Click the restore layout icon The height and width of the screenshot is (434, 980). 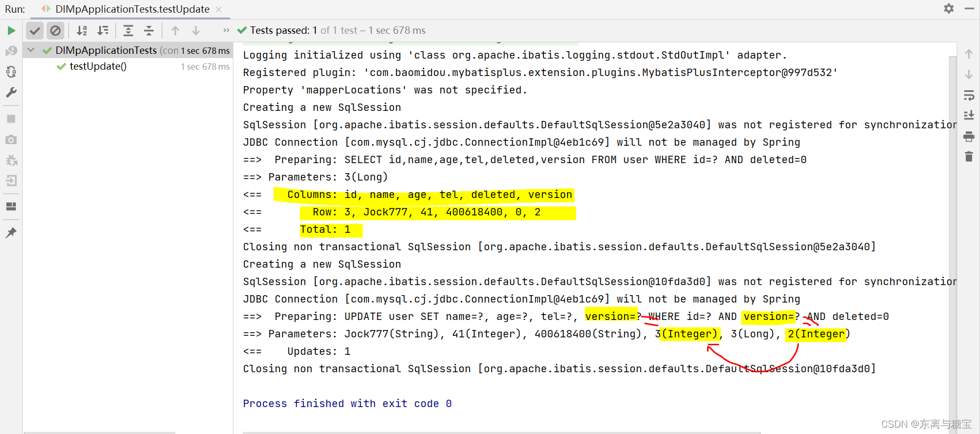point(11,206)
